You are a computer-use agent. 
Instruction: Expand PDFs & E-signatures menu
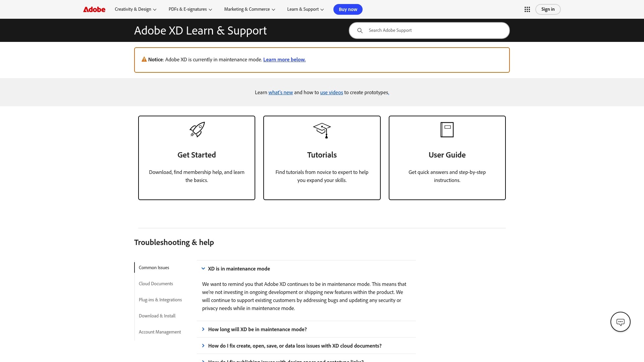coord(190,9)
